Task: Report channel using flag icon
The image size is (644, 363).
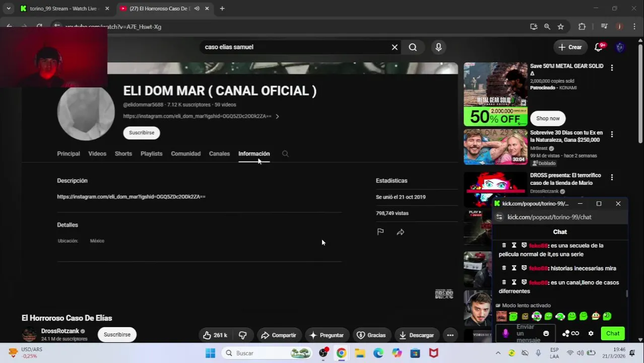Action: pyautogui.click(x=380, y=232)
